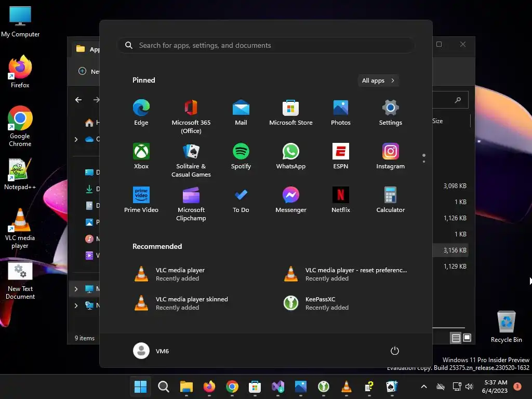Open the Mail app tile

click(241, 112)
